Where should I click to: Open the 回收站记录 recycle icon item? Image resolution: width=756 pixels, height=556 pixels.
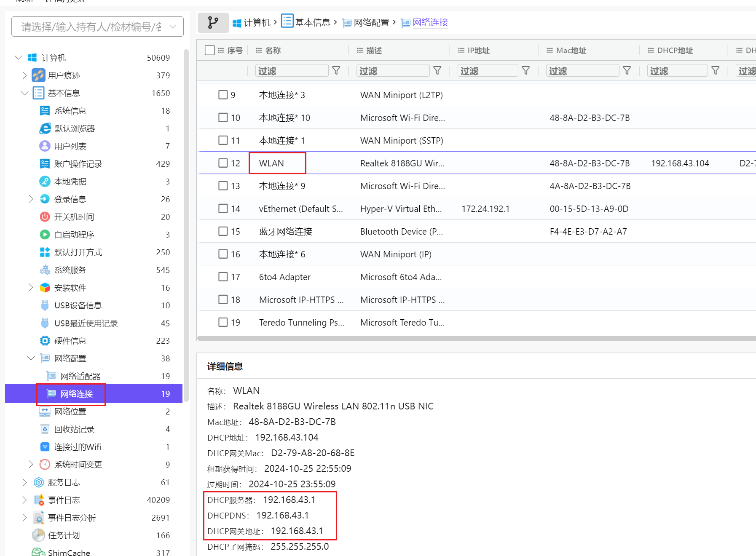click(x=45, y=429)
